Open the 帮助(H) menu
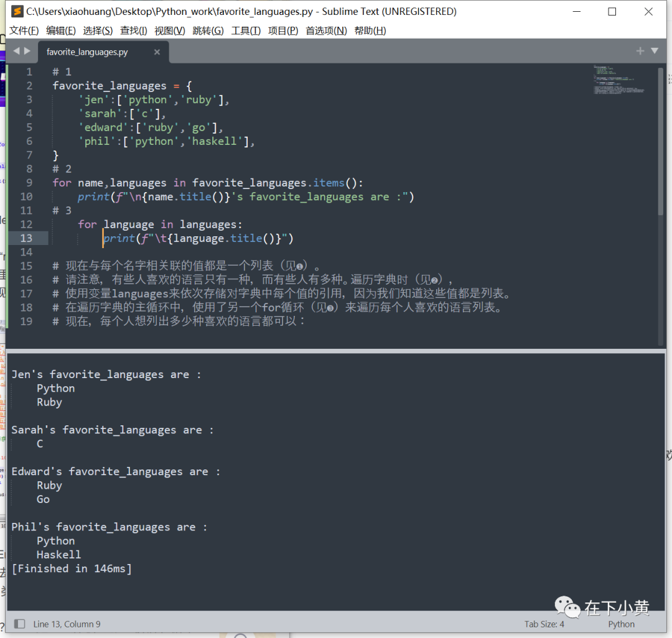 click(x=370, y=31)
